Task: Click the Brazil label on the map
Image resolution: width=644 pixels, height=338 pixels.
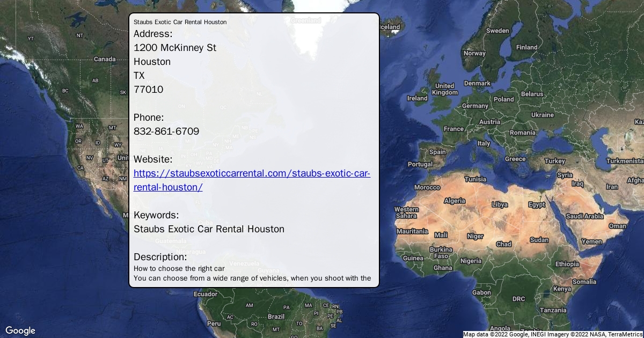Action: coord(276,317)
